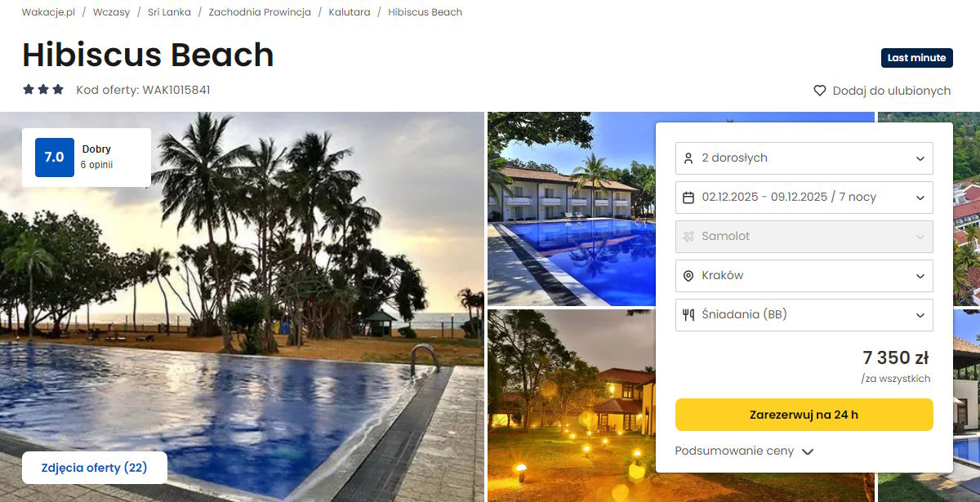
Task: Click the 7.0 rating score badge
Action: (x=55, y=158)
